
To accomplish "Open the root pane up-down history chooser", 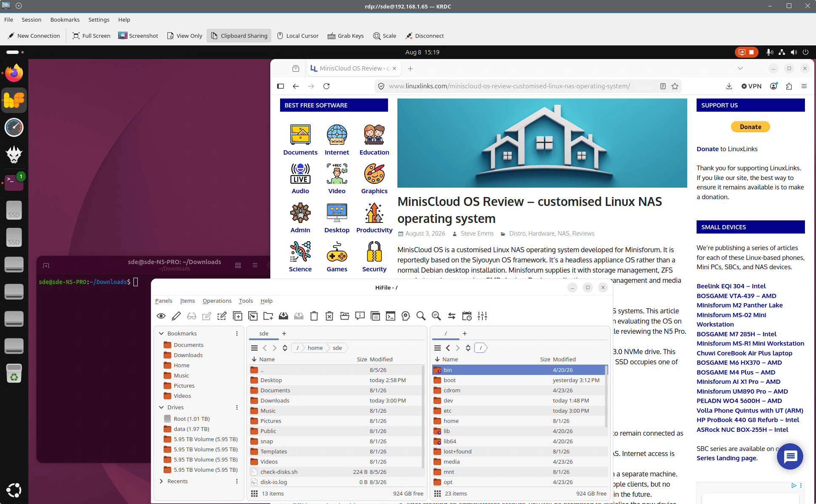I will coord(468,348).
